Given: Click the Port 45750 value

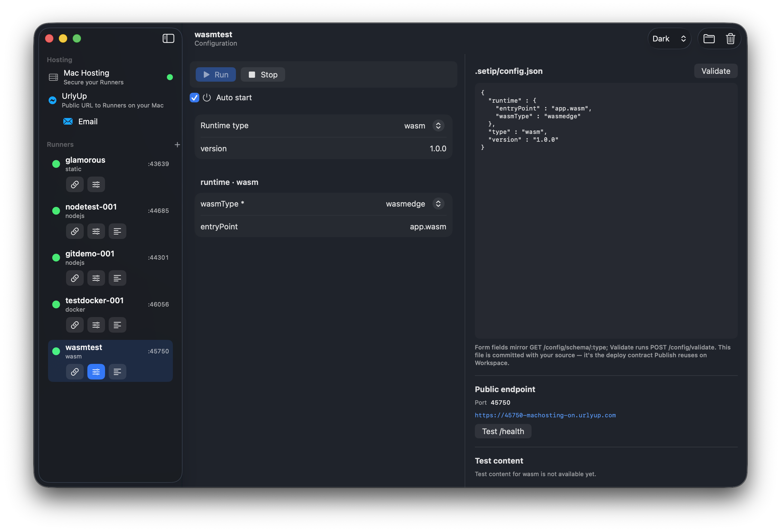Looking at the screenshot, I should [x=500, y=402].
